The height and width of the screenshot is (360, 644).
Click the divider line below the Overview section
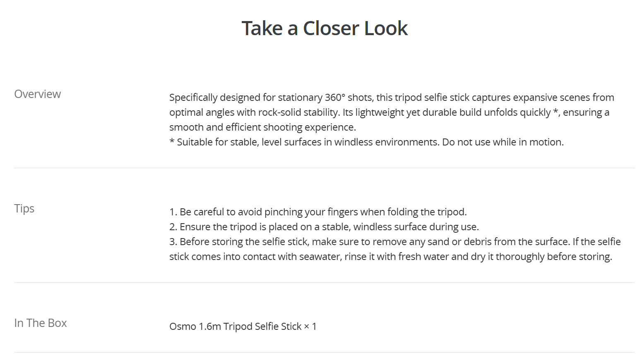(324, 168)
